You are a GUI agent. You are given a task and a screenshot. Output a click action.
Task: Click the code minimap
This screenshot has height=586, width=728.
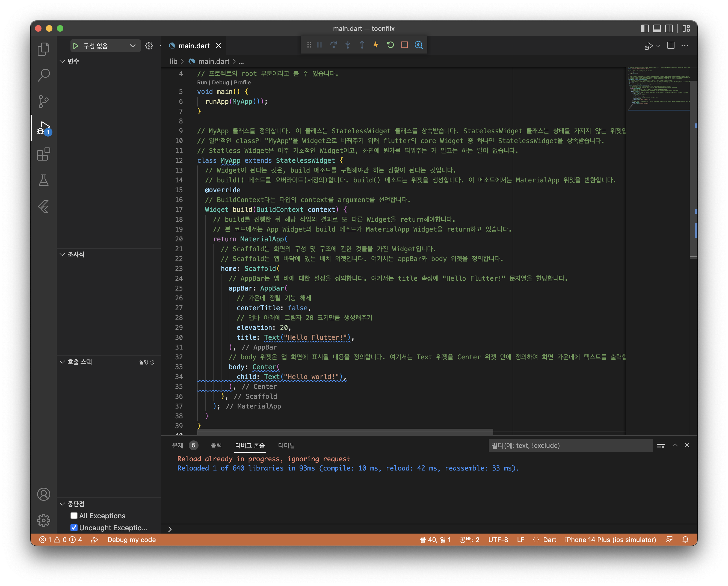coord(658,88)
